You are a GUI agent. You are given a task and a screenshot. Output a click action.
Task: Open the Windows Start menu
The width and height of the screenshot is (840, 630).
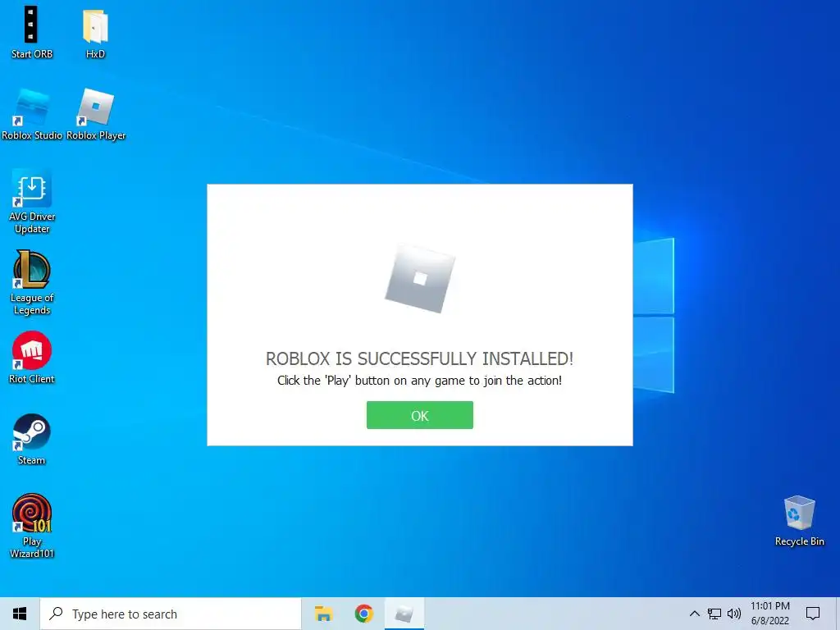pos(20,614)
